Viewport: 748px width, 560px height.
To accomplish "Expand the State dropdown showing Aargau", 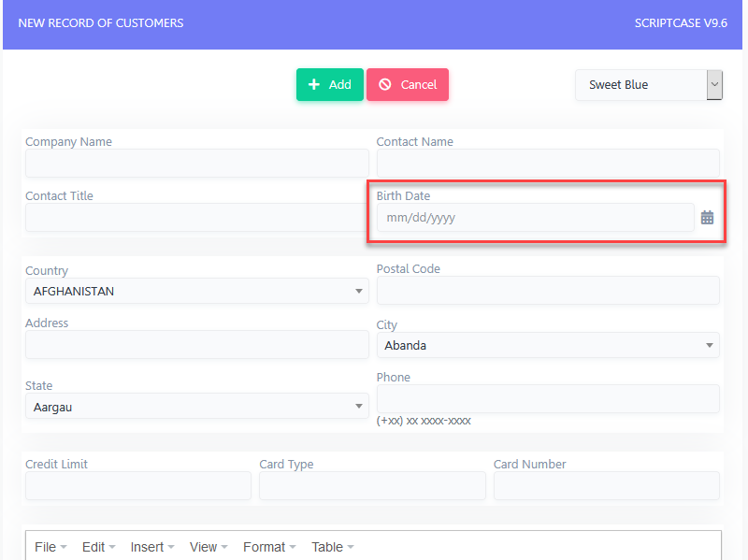I will tap(197, 407).
